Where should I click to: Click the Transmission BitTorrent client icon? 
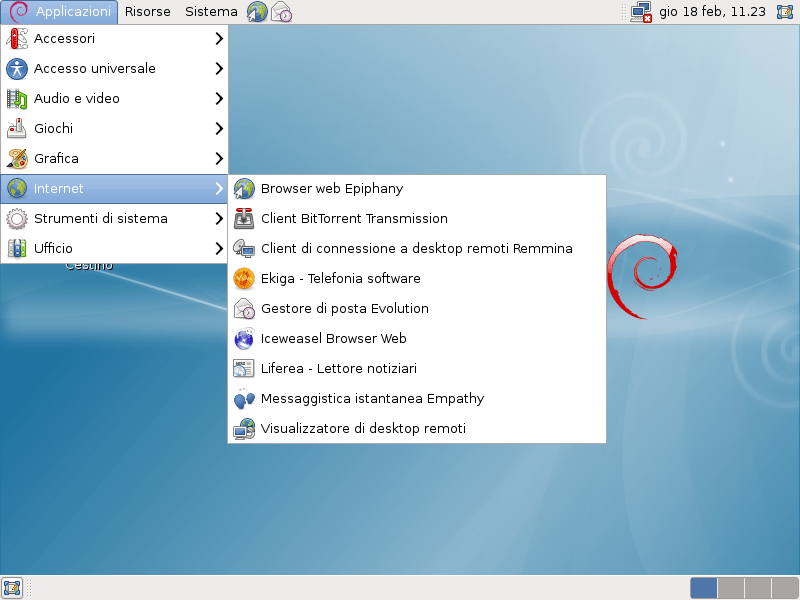[244, 218]
